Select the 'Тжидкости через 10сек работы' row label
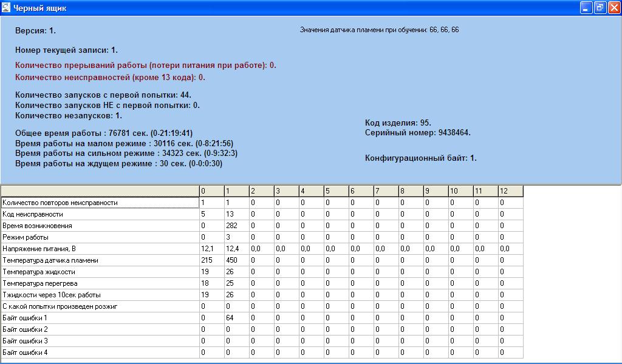 coord(100,295)
